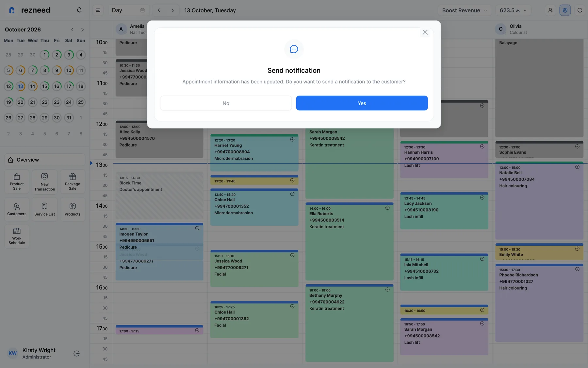Screen dimensions: 588x368
Task: Open the Overview menu item
Action: pyautogui.click(x=44, y=160)
